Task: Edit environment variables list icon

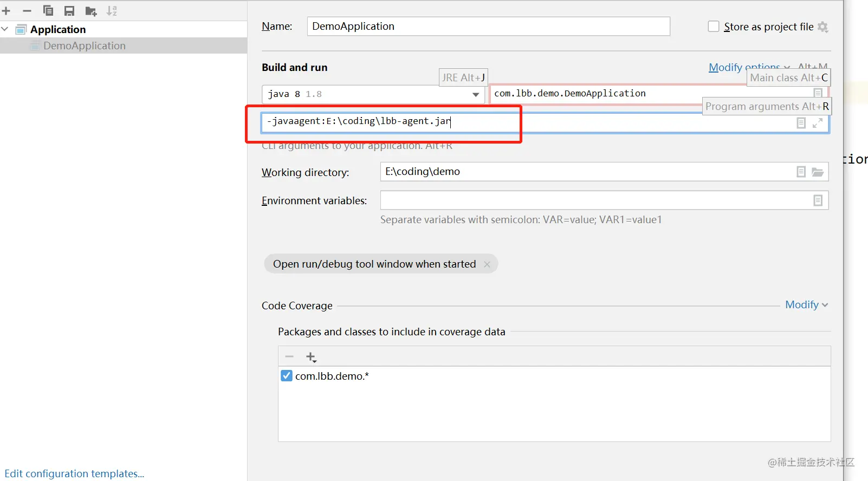Action: click(x=818, y=200)
